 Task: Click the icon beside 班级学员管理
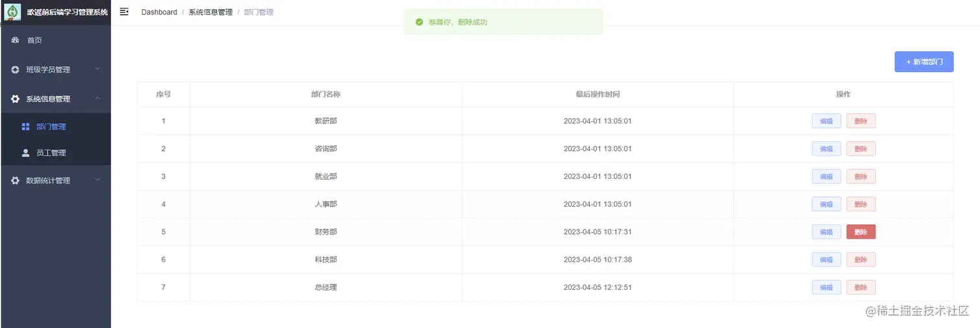coord(16,69)
